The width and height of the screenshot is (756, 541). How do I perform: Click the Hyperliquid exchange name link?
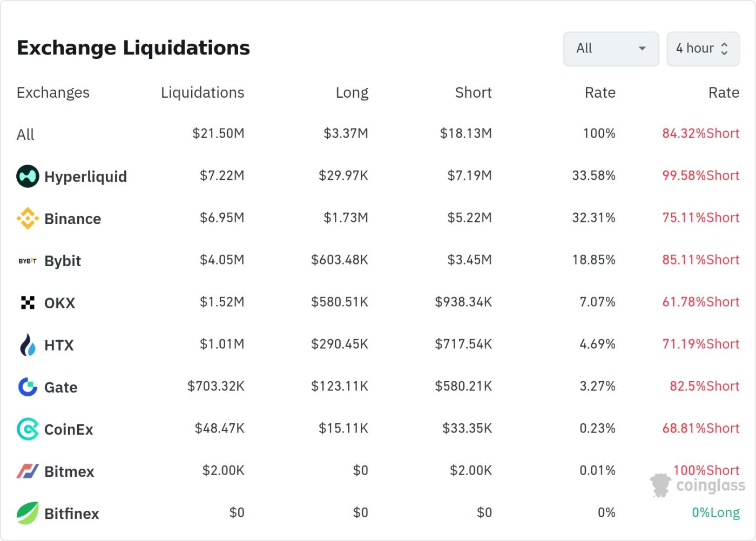(86, 176)
